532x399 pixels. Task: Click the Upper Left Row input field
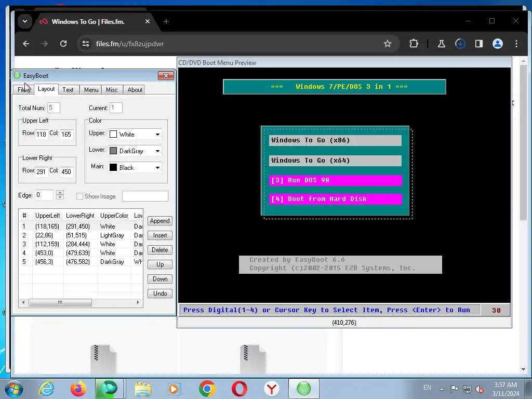[42, 135]
